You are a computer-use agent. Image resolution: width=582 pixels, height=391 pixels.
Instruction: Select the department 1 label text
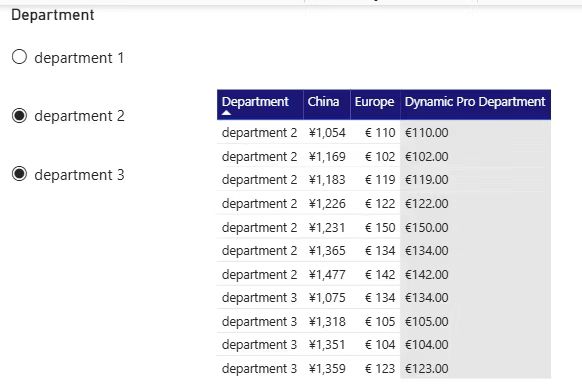coord(79,58)
